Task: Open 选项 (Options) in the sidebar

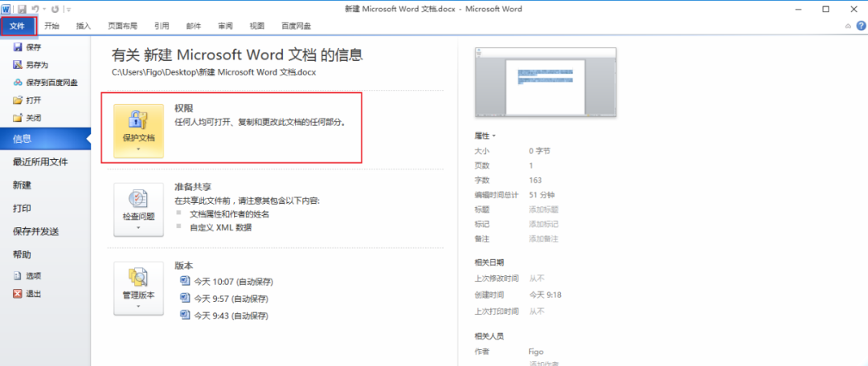Action: (x=17, y=275)
